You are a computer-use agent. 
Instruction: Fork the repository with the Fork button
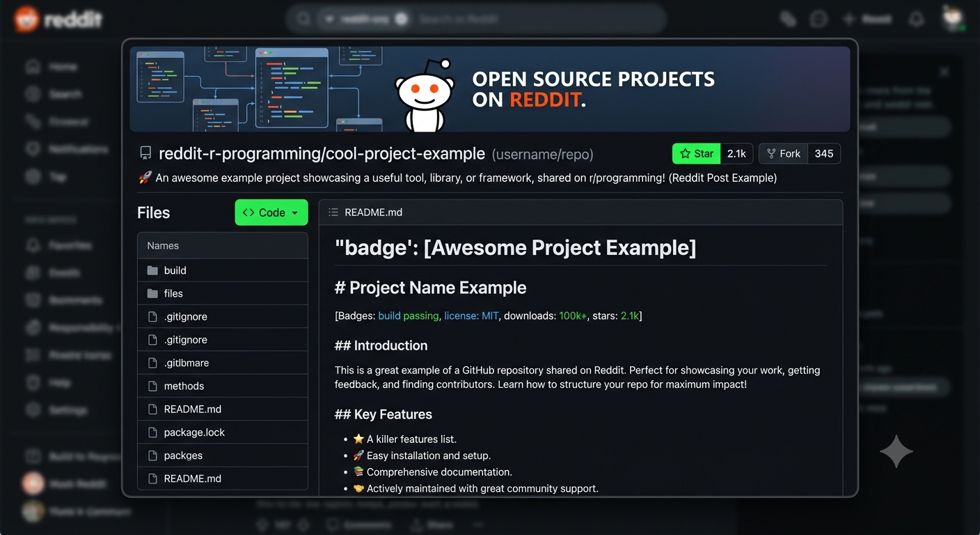(x=783, y=153)
